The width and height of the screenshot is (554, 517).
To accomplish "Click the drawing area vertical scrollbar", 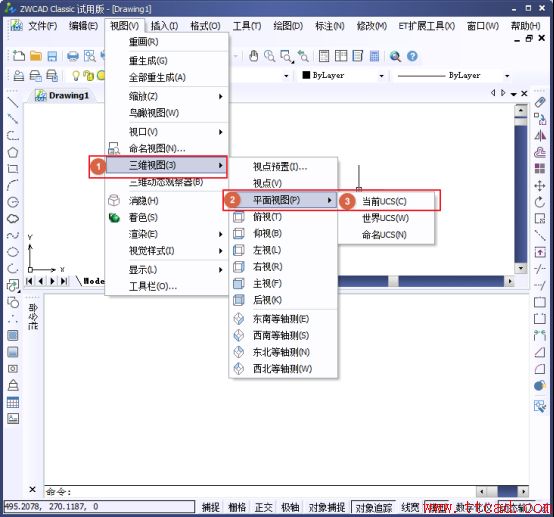I will pos(520,188).
